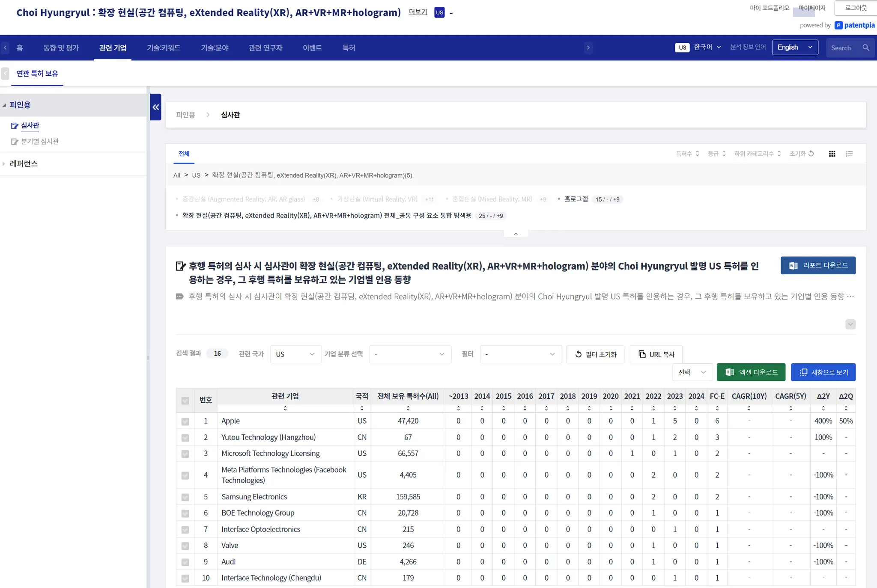This screenshot has width=877, height=588.
Task: Check the Apple row checkbox
Action: coord(185,421)
